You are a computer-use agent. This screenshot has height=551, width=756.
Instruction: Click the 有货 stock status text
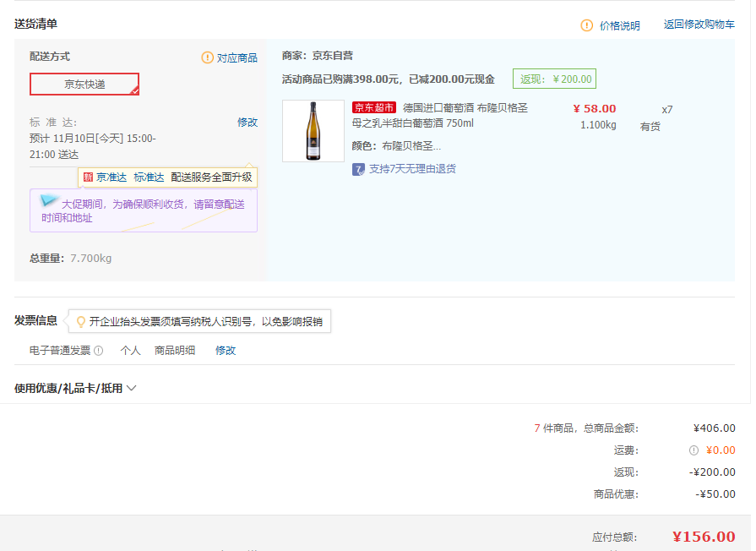[650, 127]
